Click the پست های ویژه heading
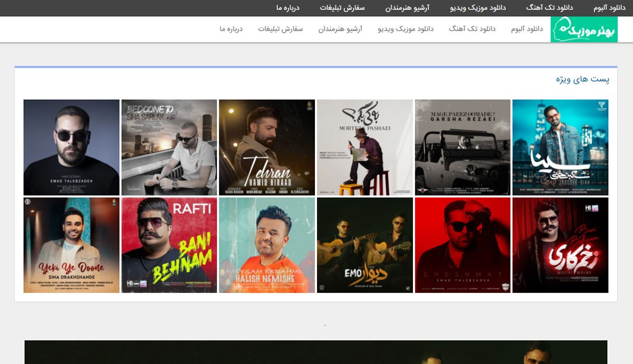Image resolution: width=633 pixels, height=364 pixels. point(582,80)
